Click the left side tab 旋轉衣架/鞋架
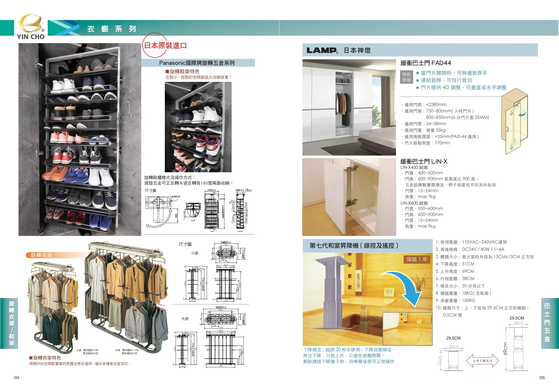 pos(9,323)
